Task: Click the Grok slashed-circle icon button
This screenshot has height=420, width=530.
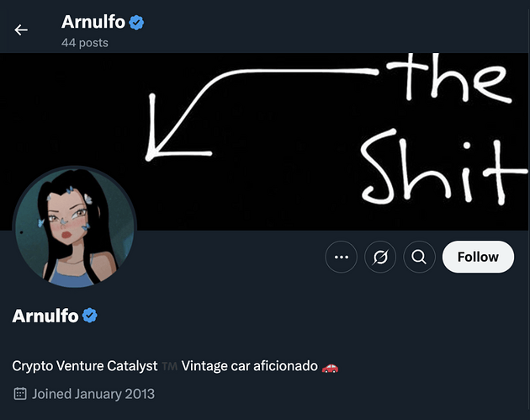Action: 380,257
